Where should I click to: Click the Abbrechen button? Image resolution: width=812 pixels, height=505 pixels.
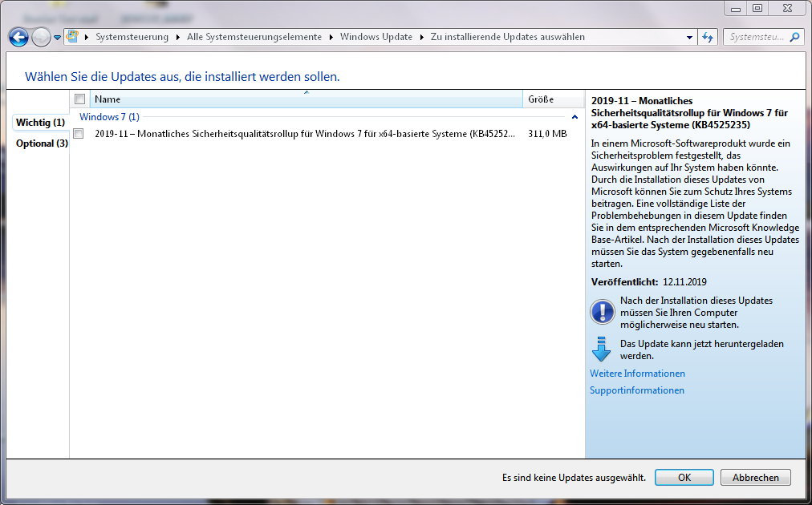coord(756,477)
